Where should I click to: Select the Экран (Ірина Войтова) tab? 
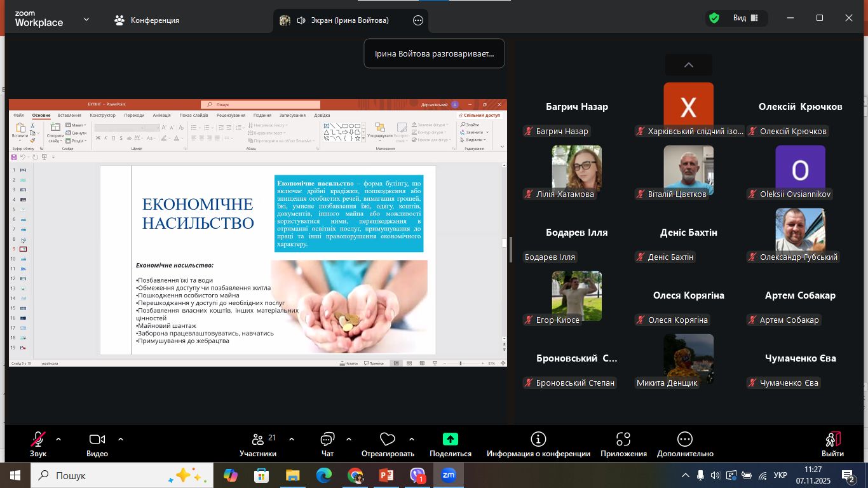coord(343,20)
